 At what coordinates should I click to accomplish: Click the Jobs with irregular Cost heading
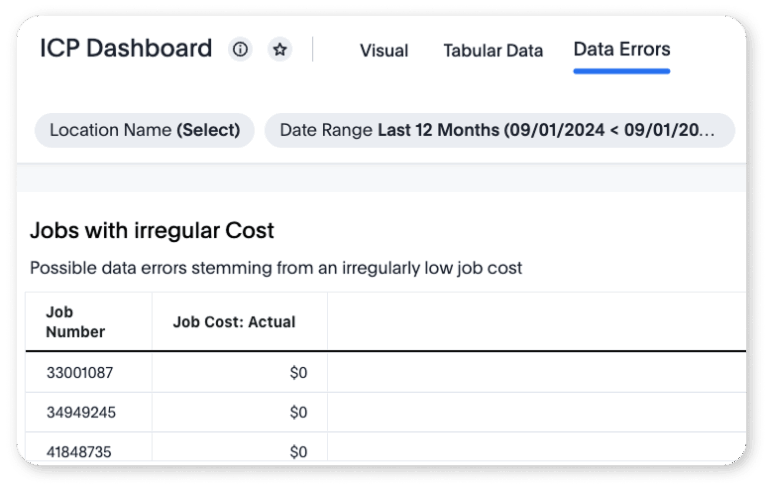(152, 231)
